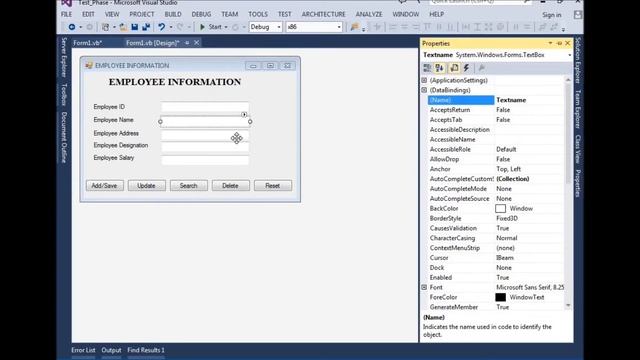Open the Error List tab
Image resolution: width=640 pixels, height=360 pixels.
(83, 350)
